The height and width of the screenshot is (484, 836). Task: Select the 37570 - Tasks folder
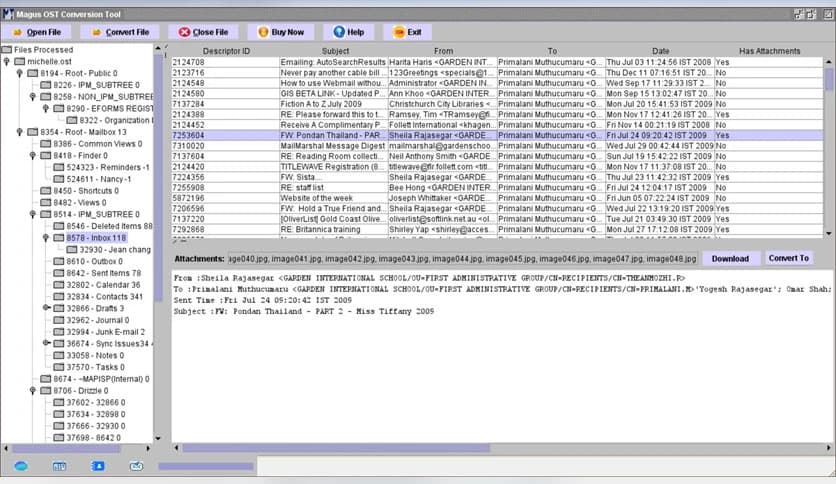tap(95, 367)
